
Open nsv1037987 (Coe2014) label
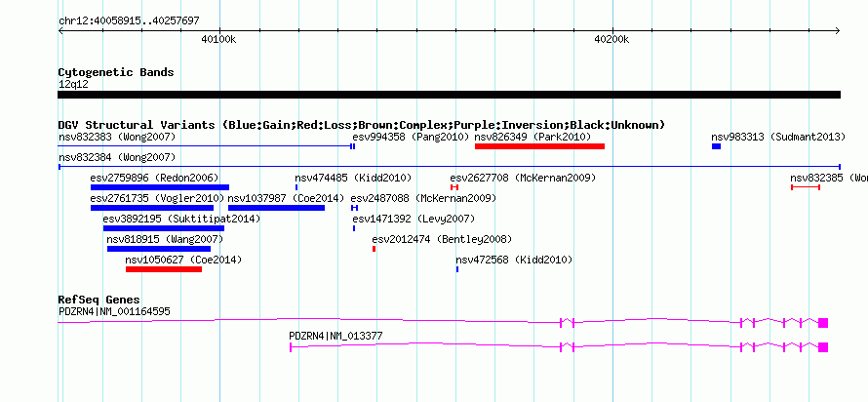286,198
